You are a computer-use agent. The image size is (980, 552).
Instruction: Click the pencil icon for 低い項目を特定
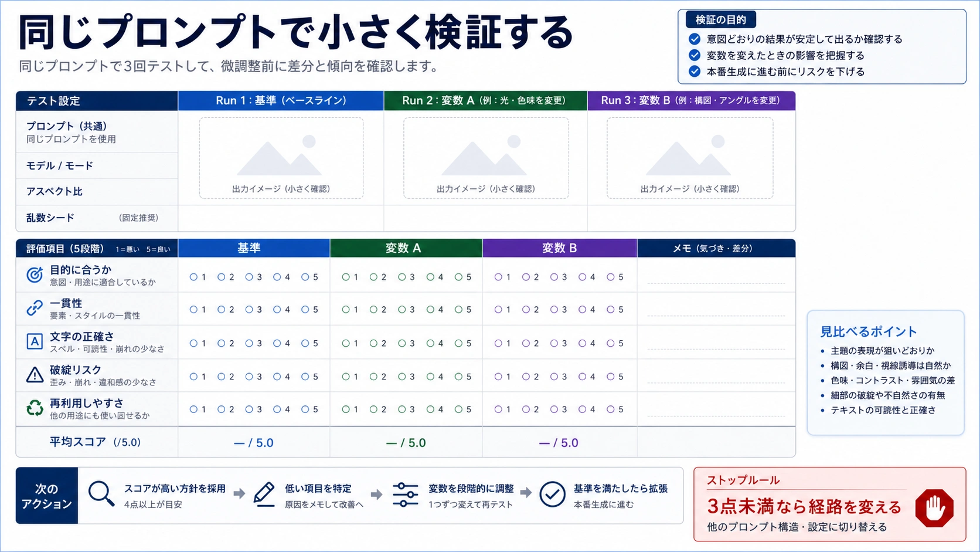[264, 495]
